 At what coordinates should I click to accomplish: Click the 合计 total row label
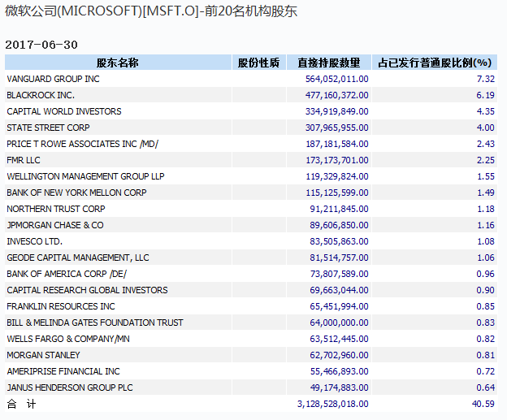click(x=21, y=404)
